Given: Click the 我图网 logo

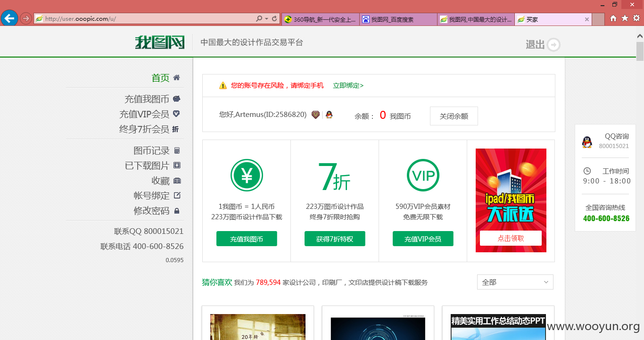Looking at the screenshot, I should (x=159, y=42).
